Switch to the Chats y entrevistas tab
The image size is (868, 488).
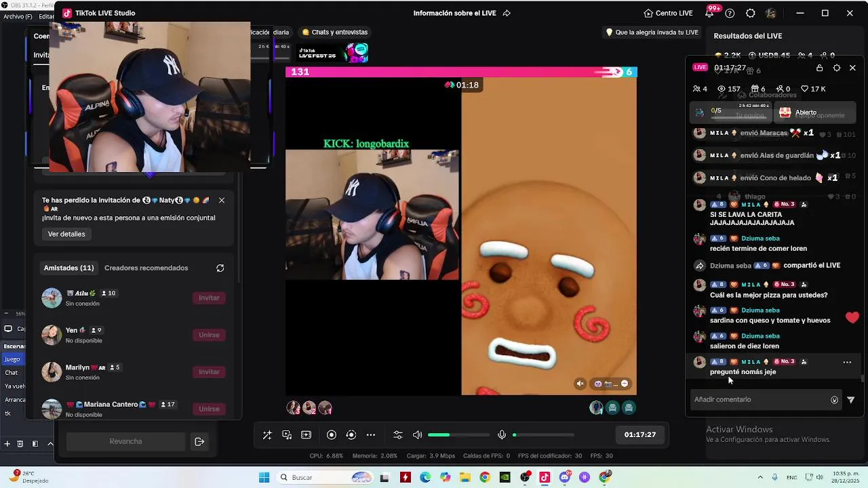pyautogui.click(x=335, y=32)
